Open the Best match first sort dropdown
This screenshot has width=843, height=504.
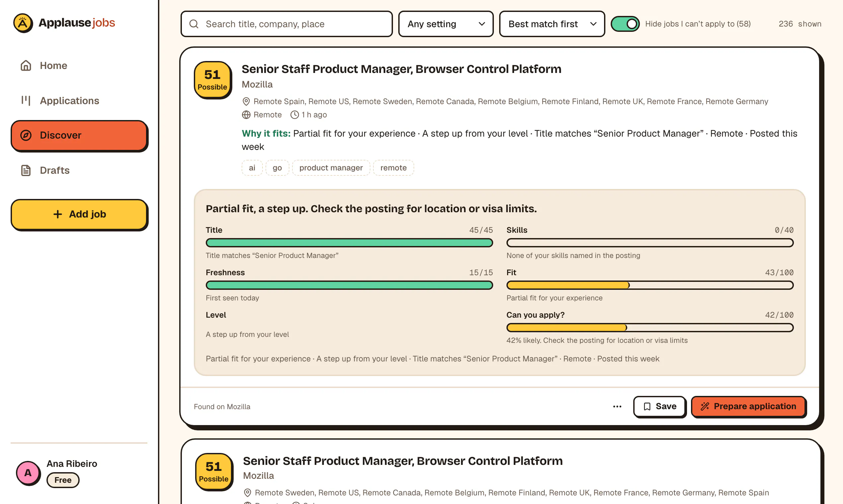coord(552,24)
